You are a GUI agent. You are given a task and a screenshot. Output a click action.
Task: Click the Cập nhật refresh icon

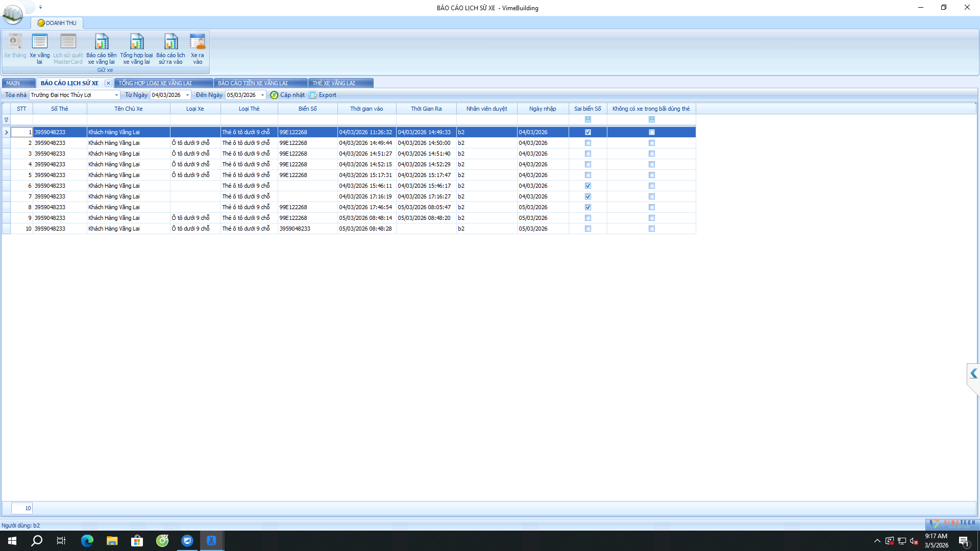pyautogui.click(x=274, y=95)
